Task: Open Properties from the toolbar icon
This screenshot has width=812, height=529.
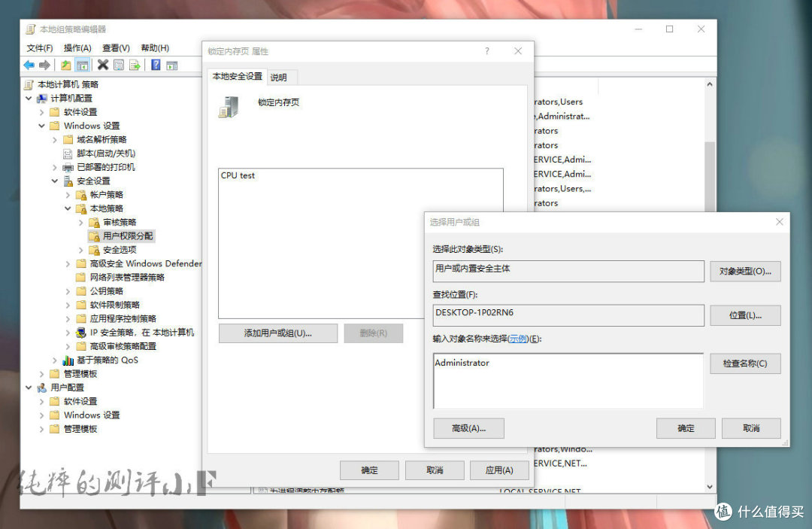Action: [x=119, y=65]
